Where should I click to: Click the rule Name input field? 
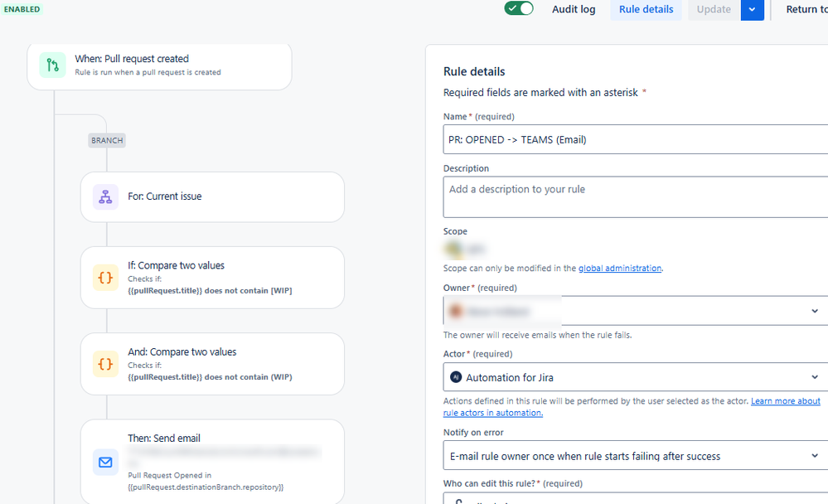click(635, 139)
